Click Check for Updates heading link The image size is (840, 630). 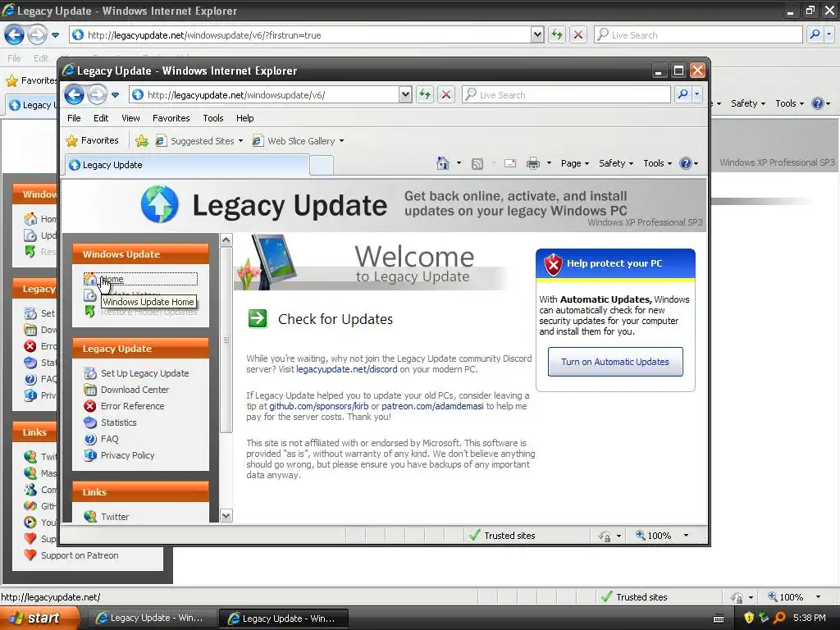point(336,319)
